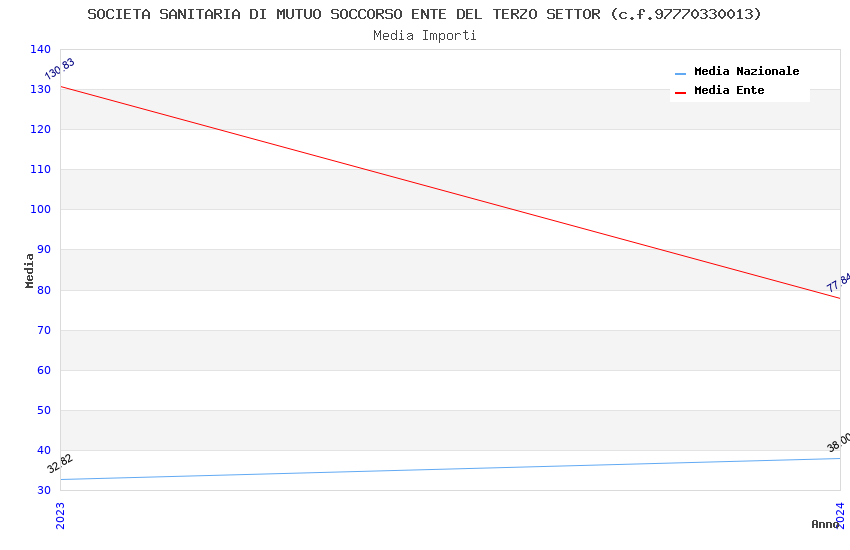Click the 70 y-axis tick label
Screen dimensions: 850x550
(44, 330)
